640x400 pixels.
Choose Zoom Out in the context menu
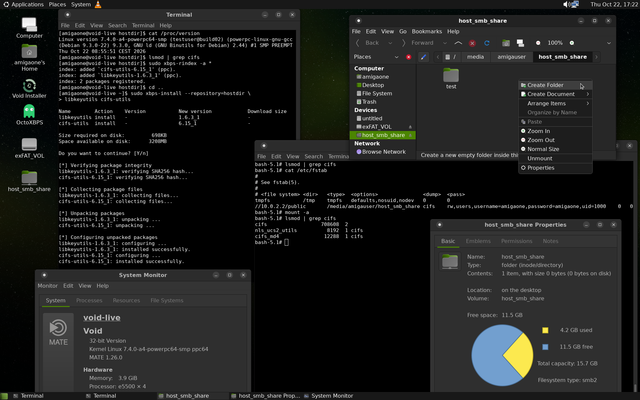click(556, 140)
